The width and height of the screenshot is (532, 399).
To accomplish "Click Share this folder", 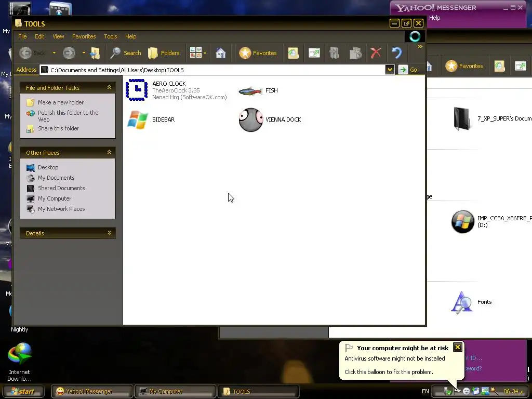I will 58,128.
